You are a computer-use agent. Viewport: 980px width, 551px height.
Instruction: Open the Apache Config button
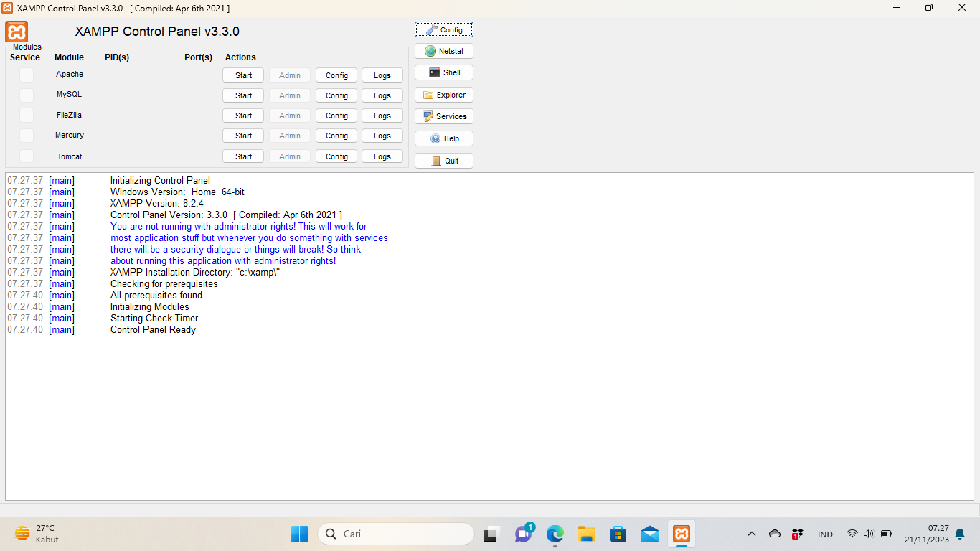(x=336, y=75)
